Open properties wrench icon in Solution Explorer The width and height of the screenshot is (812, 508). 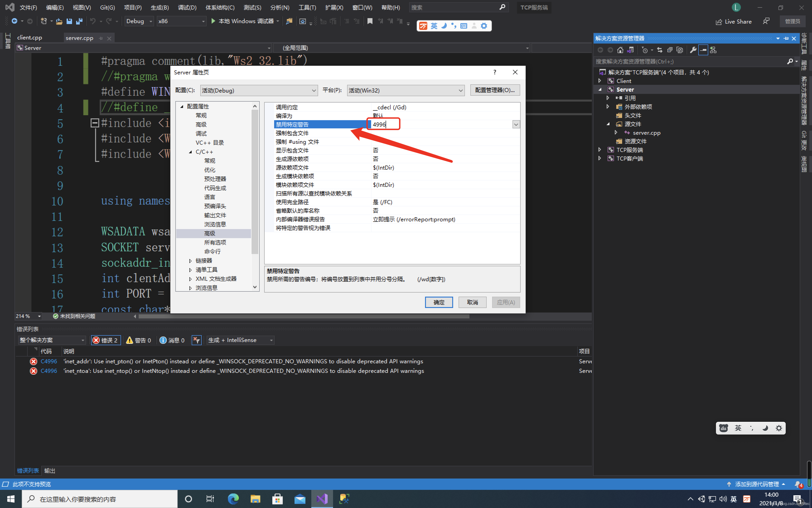tap(693, 50)
